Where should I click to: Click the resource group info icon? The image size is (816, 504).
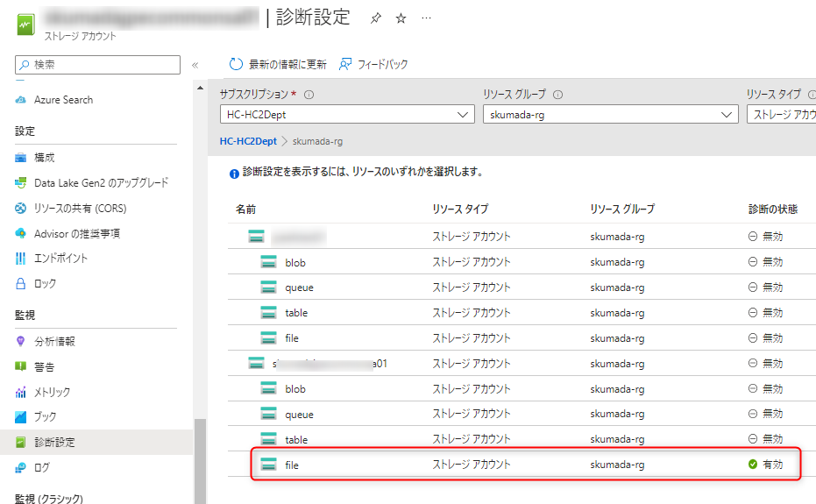coord(557,95)
